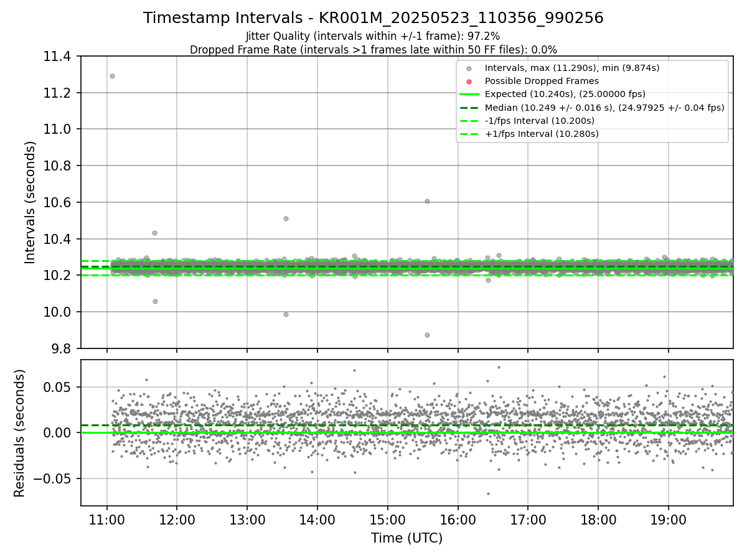
Task: Select the 'Dropped Frame Rate' 0.0% subtitle line
Action: point(374,49)
